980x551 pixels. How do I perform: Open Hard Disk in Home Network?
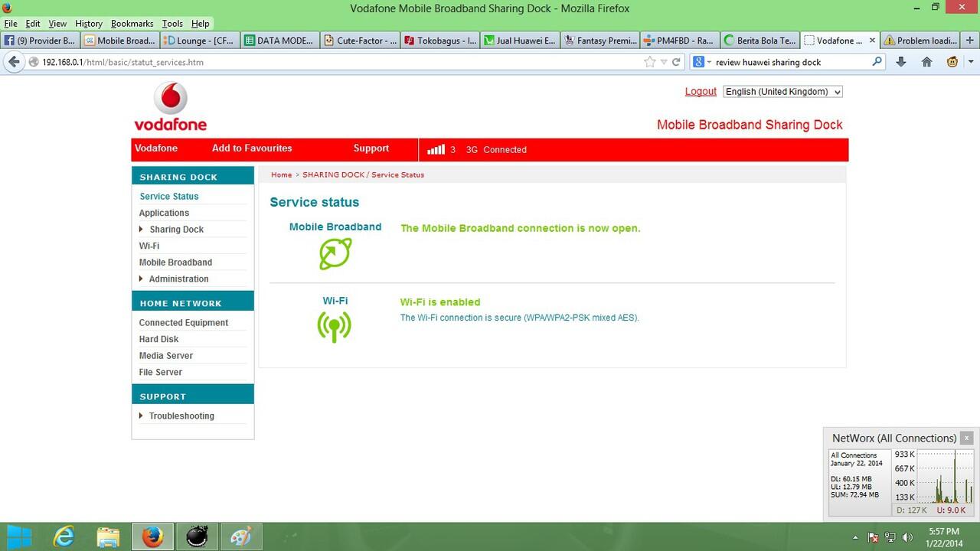pos(158,339)
